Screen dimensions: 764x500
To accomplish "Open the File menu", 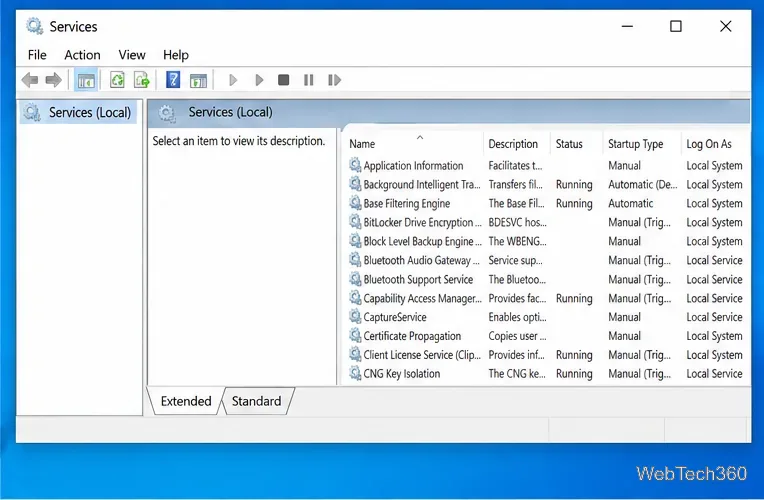I will click(x=37, y=55).
